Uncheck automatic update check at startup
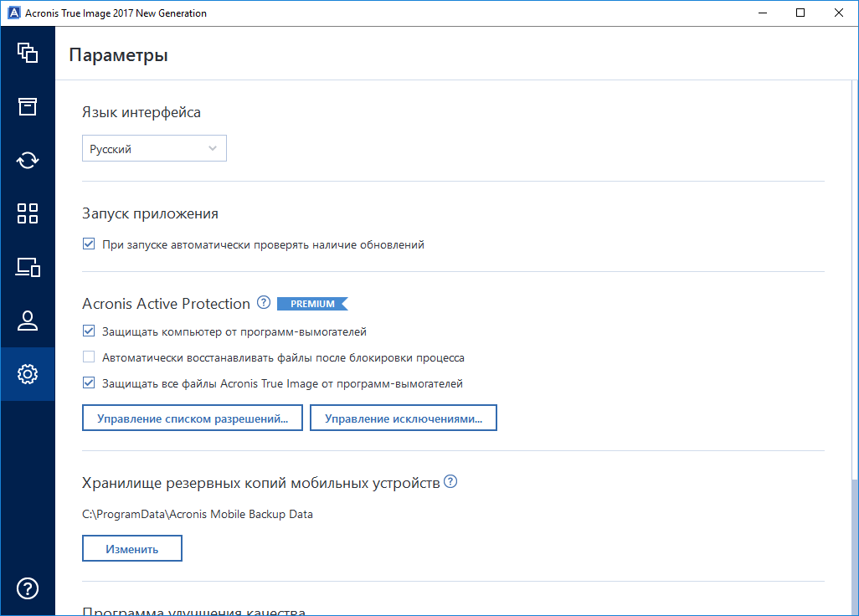This screenshot has width=859, height=616. 89,244
